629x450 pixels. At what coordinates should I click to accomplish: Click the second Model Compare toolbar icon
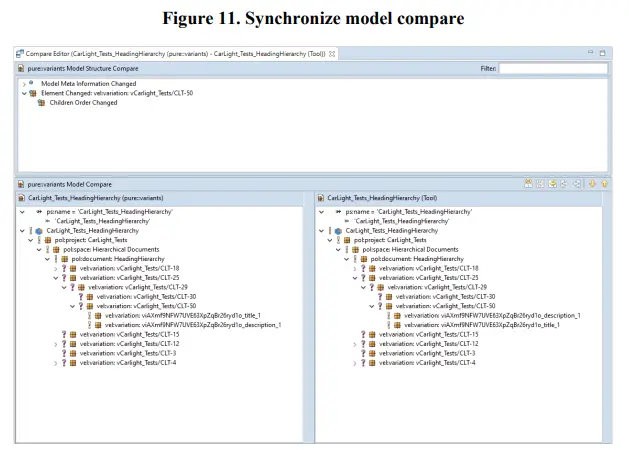(x=540, y=184)
